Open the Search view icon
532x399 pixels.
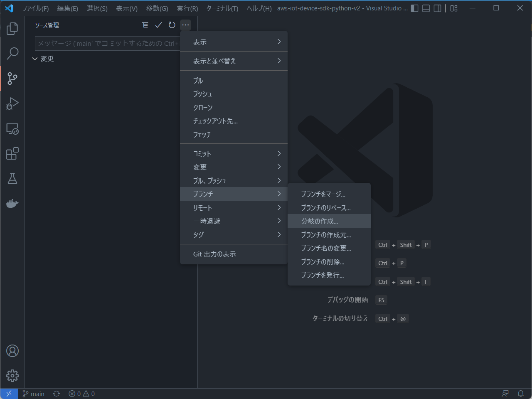point(12,53)
